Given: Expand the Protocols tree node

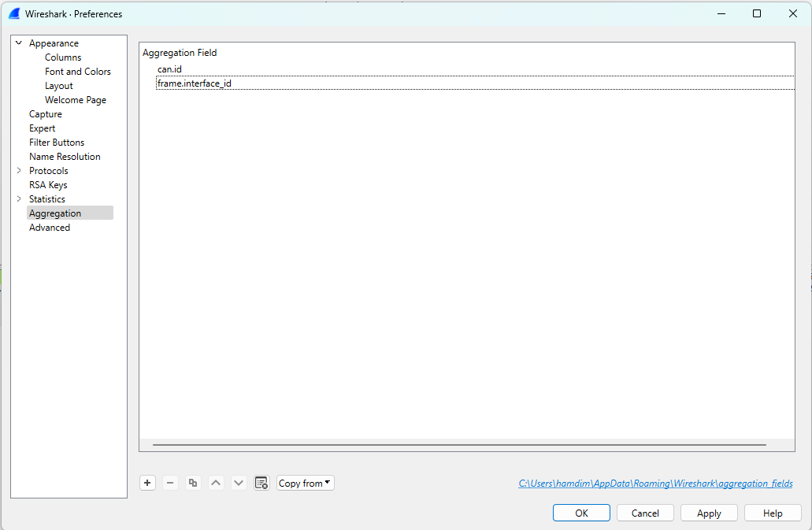Looking at the screenshot, I should coord(19,170).
